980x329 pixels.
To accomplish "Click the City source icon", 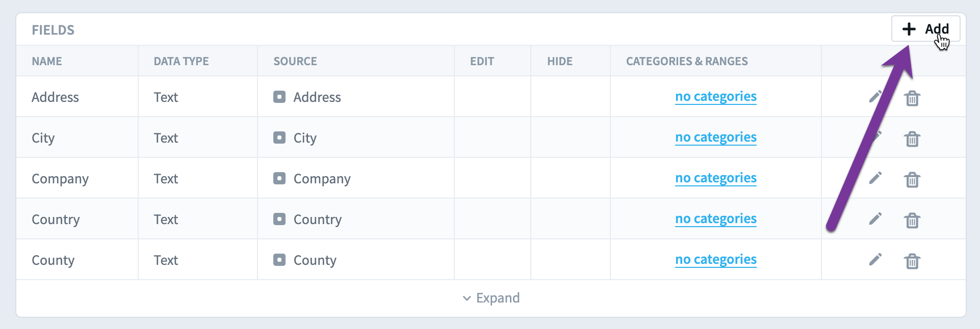I will pyautogui.click(x=279, y=138).
